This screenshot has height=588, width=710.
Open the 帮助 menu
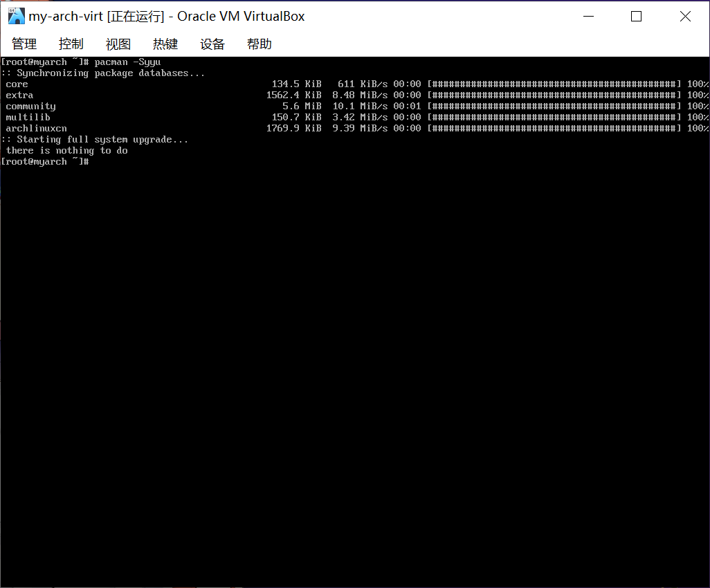coord(260,44)
